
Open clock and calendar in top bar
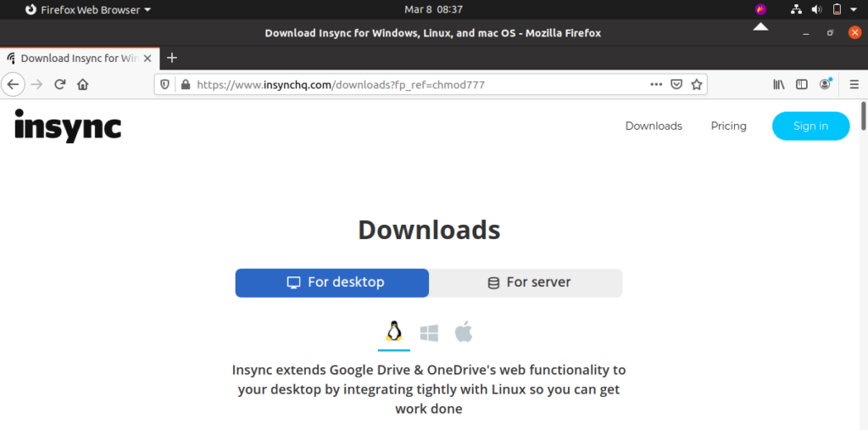click(433, 9)
